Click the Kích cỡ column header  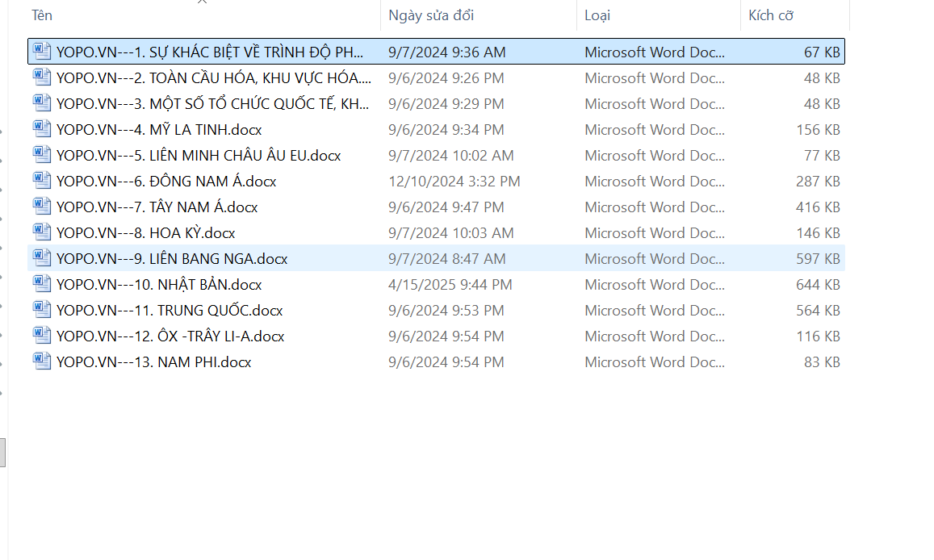tap(771, 15)
